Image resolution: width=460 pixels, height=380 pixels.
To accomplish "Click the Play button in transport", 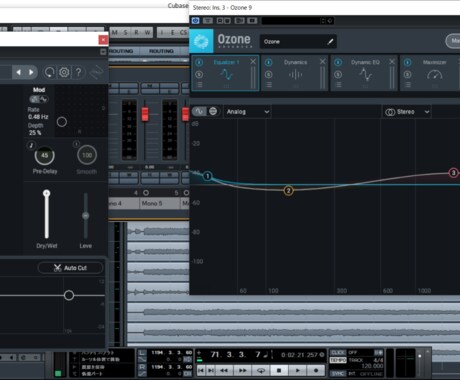I will pos(298,370).
